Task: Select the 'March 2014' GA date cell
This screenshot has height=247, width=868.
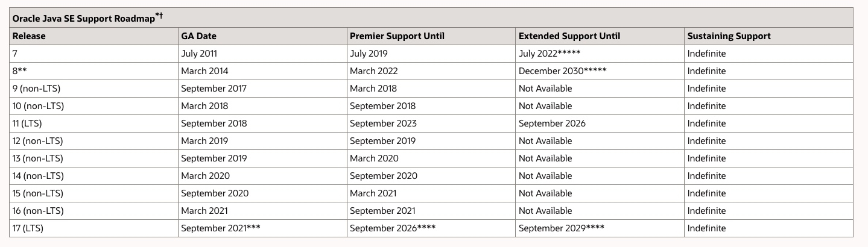Action: (204, 71)
